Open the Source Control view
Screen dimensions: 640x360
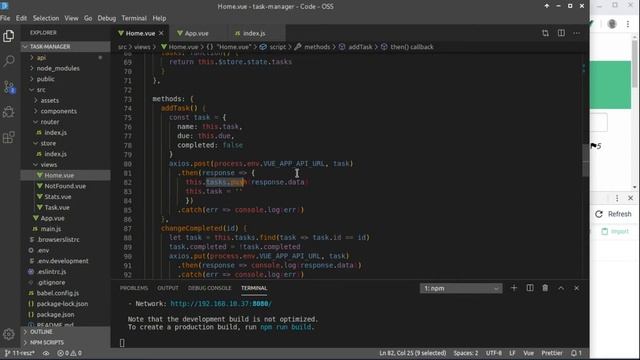[9, 87]
